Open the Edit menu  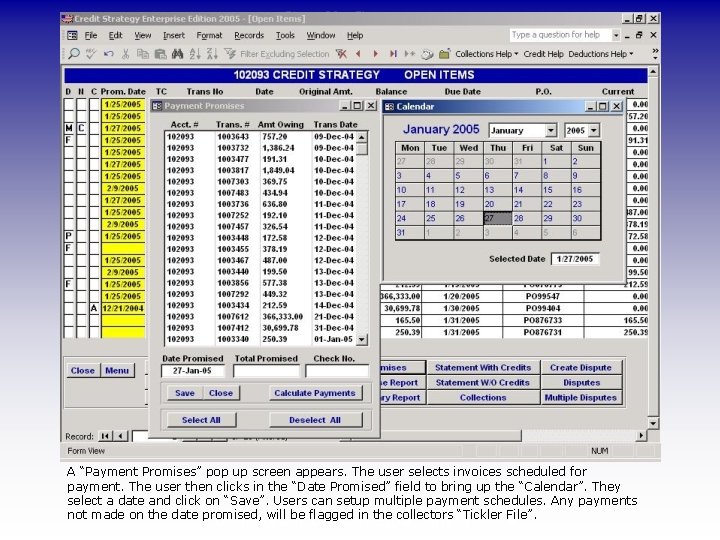coord(115,35)
